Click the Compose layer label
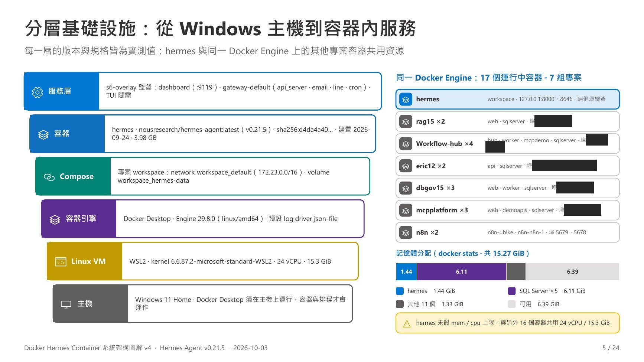The width and height of the screenshot is (644, 362). tap(77, 177)
